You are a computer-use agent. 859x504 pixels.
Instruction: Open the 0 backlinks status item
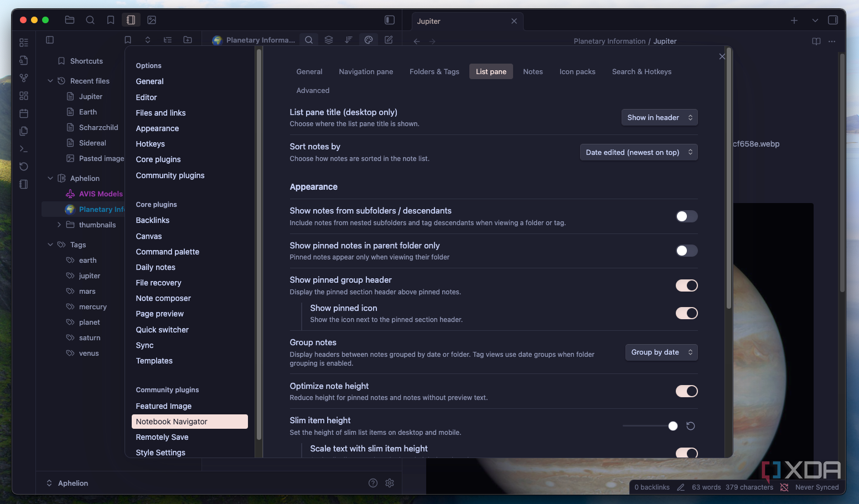click(x=652, y=487)
